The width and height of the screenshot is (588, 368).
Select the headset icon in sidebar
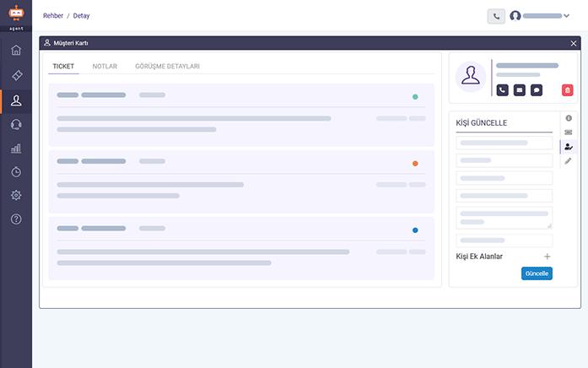click(x=16, y=124)
